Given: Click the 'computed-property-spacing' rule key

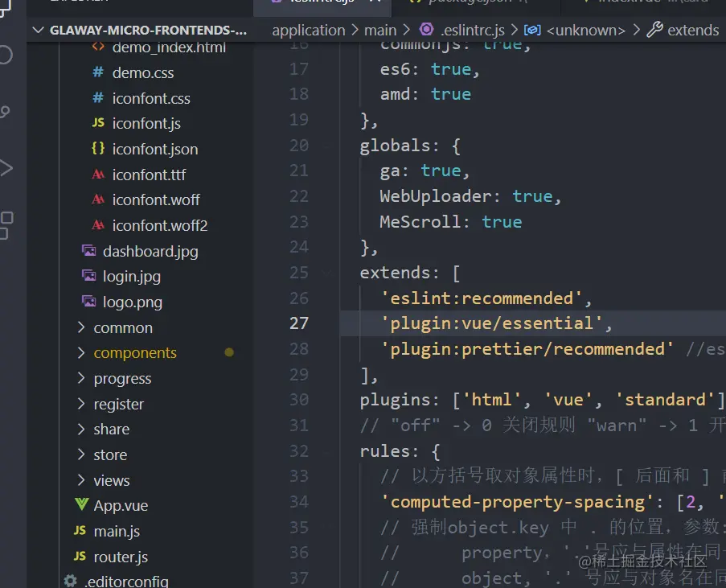Looking at the screenshot, I should click(517, 502).
